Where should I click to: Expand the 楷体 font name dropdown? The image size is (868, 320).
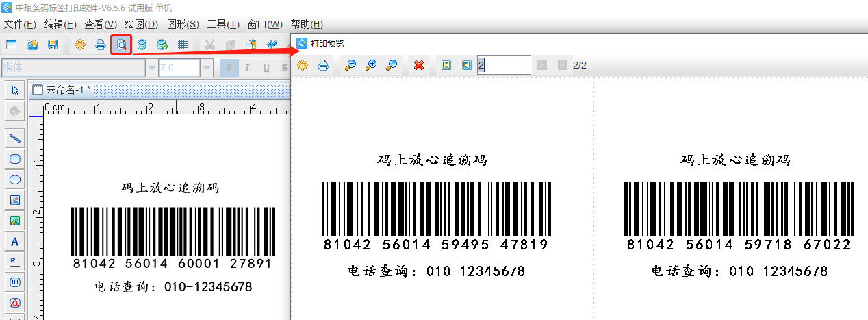[x=151, y=68]
